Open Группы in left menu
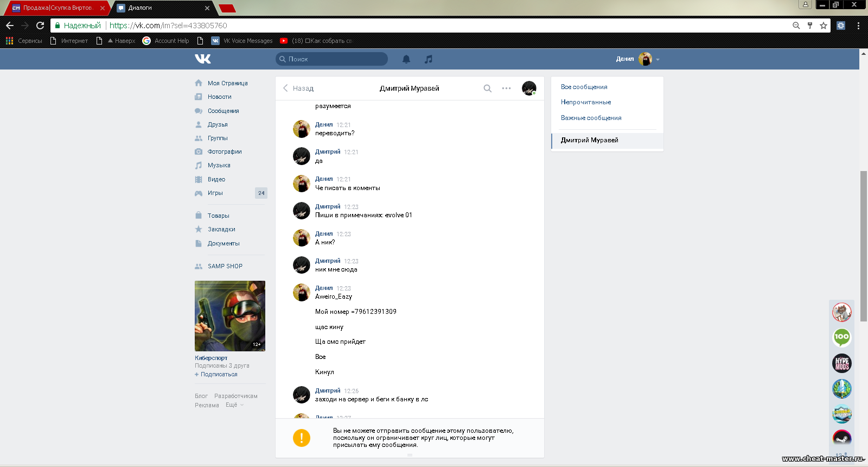This screenshot has width=868, height=467. click(218, 138)
